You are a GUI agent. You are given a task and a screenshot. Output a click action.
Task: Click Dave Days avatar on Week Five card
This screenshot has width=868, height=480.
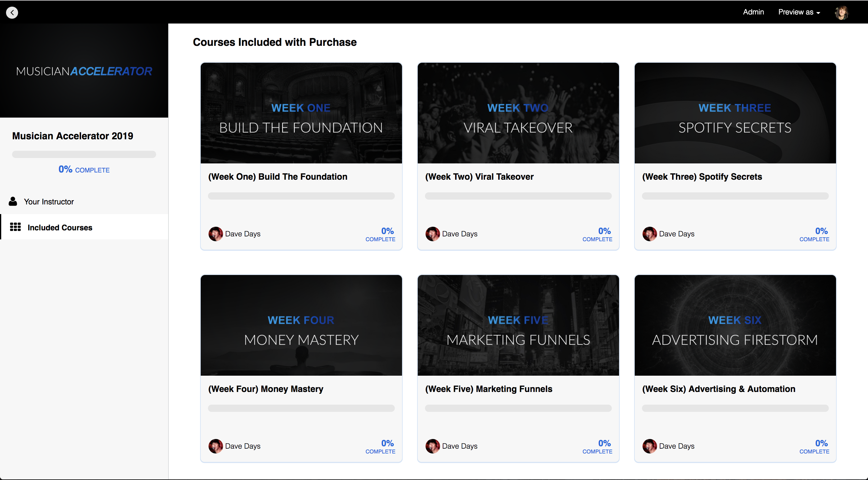(x=433, y=446)
